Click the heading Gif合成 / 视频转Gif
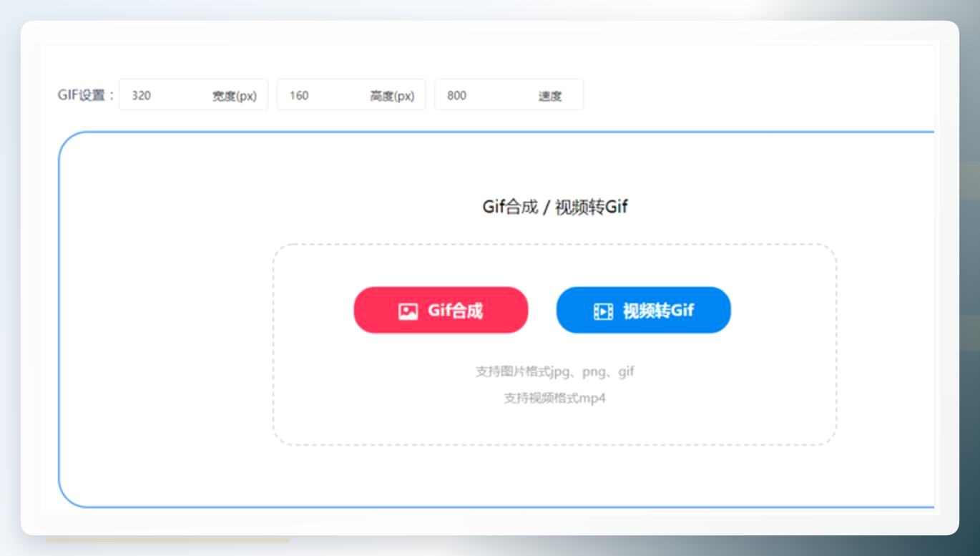 (x=555, y=208)
